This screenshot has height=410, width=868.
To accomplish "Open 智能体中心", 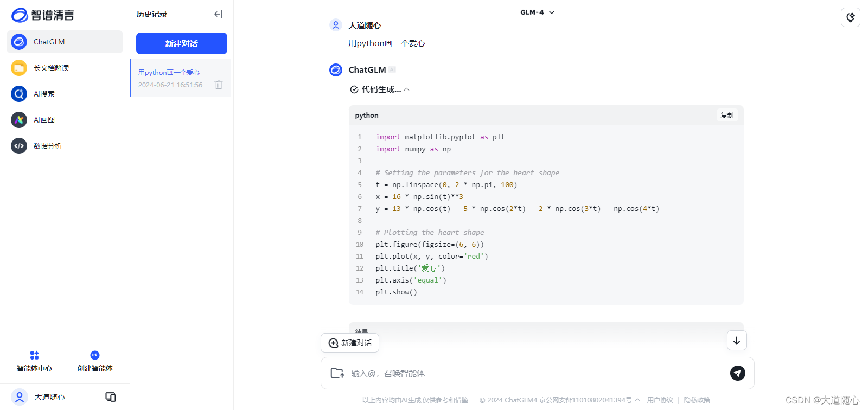I will pyautogui.click(x=34, y=362).
